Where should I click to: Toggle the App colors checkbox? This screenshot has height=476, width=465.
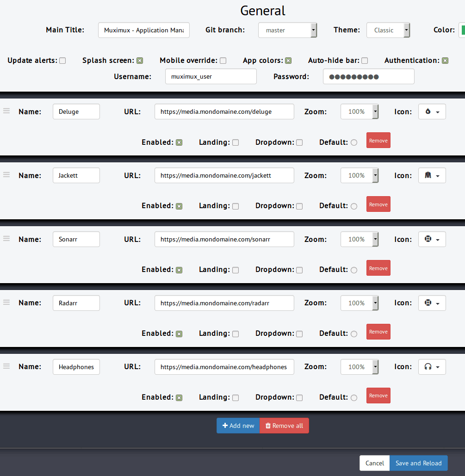point(288,61)
